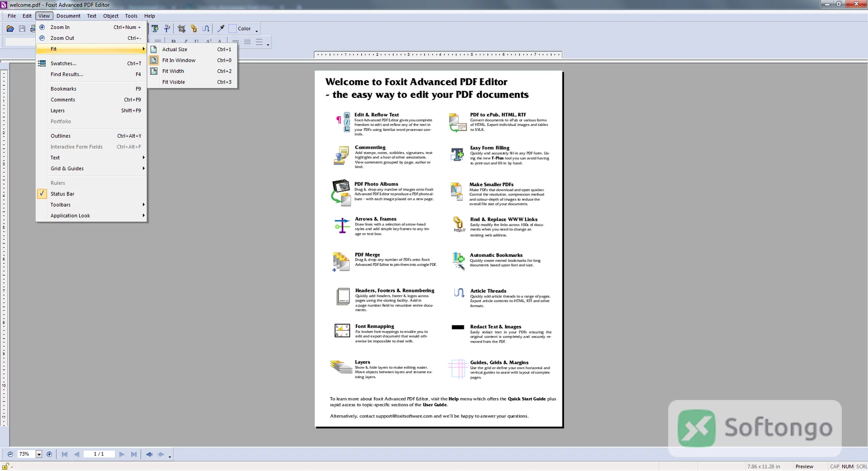Click the zoom in button in bottom toolbar
The height and width of the screenshot is (471, 868).
click(x=49, y=454)
